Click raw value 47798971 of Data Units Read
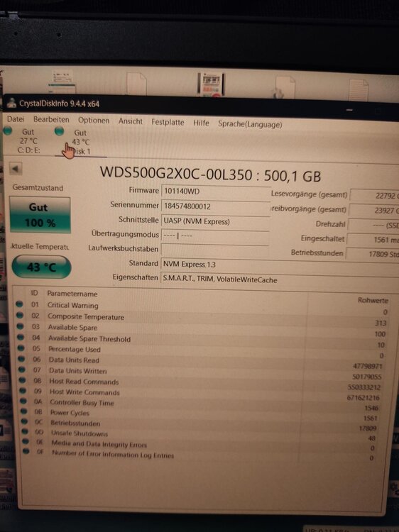 click(x=368, y=366)
